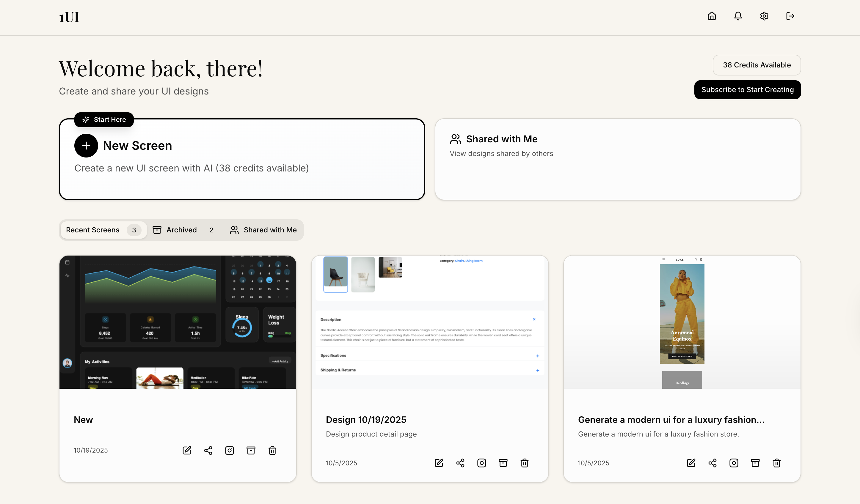This screenshot has width=860, height=504.
Task: Share the luxury fashion store design
Action: pyautogui.click(x=712, y=463)
